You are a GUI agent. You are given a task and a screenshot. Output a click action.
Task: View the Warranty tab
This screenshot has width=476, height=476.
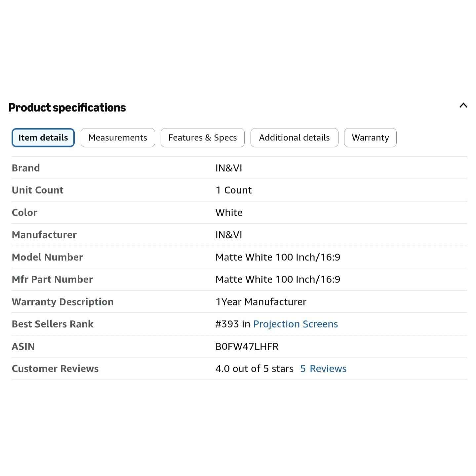(370, 138)
